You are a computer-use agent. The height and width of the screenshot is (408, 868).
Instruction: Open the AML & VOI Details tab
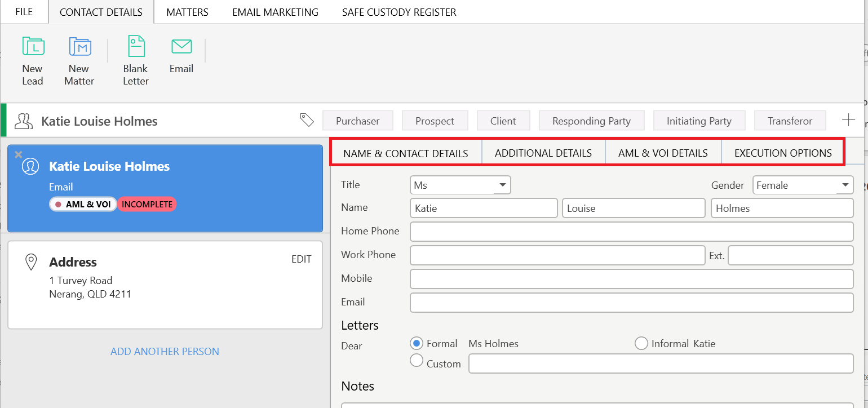tap(663, 153)
